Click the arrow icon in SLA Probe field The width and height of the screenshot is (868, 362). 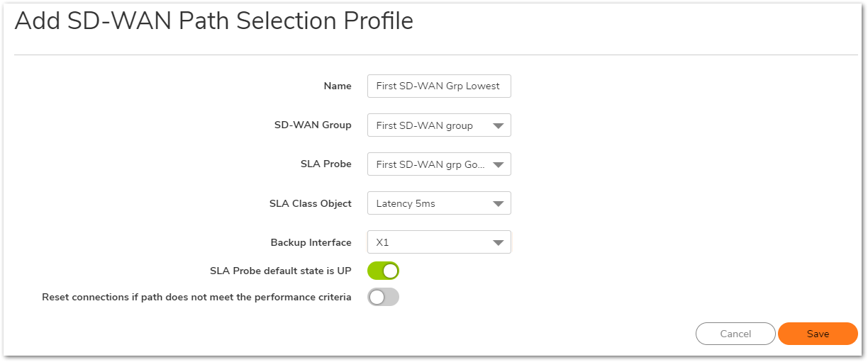(498, 165)
